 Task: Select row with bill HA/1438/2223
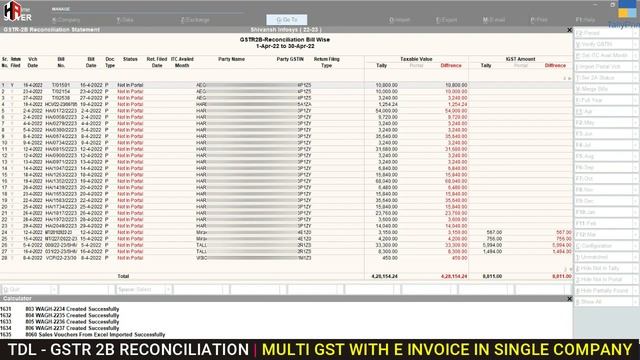pos(286,187)
